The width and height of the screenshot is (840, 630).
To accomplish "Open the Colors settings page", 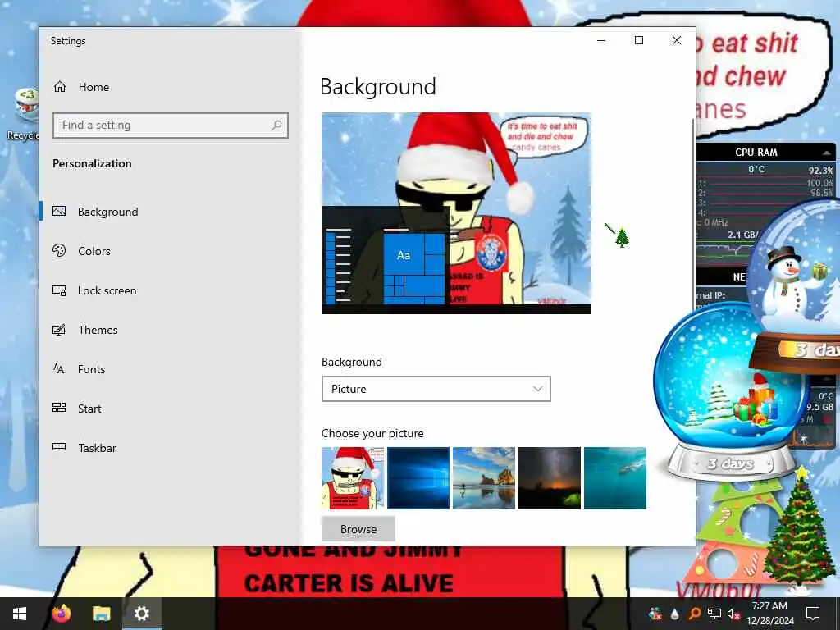I will click(x=94, y=251).
